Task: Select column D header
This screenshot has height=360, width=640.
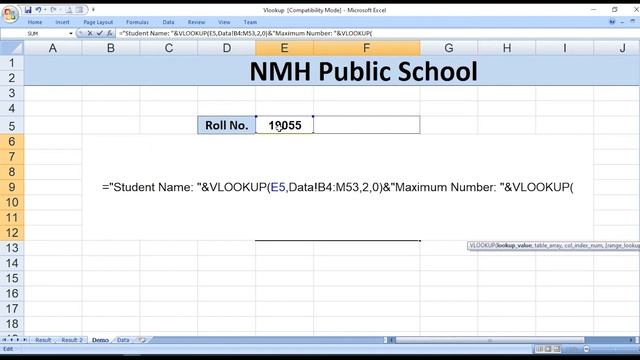Action: 227,48
